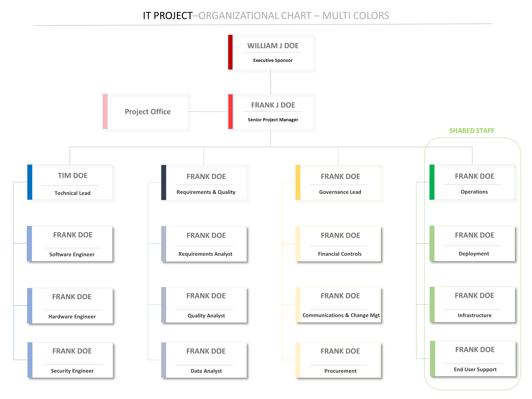Click the dark navy bar on Requirements & Quality box
532x399 pixels.
164,182
